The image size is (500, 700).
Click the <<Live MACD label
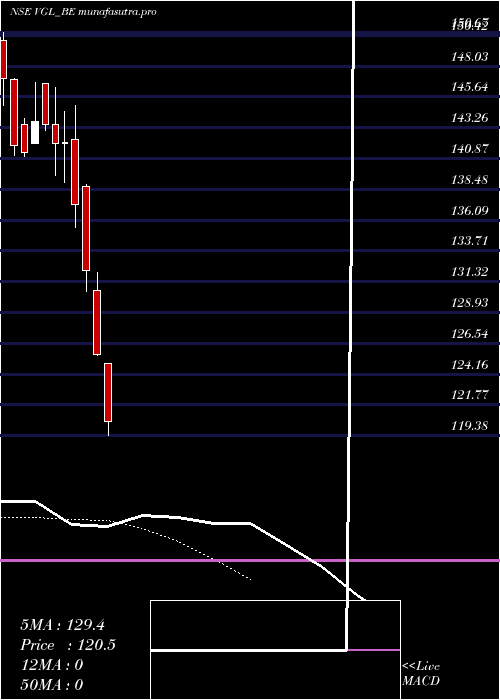pos(421,673)
